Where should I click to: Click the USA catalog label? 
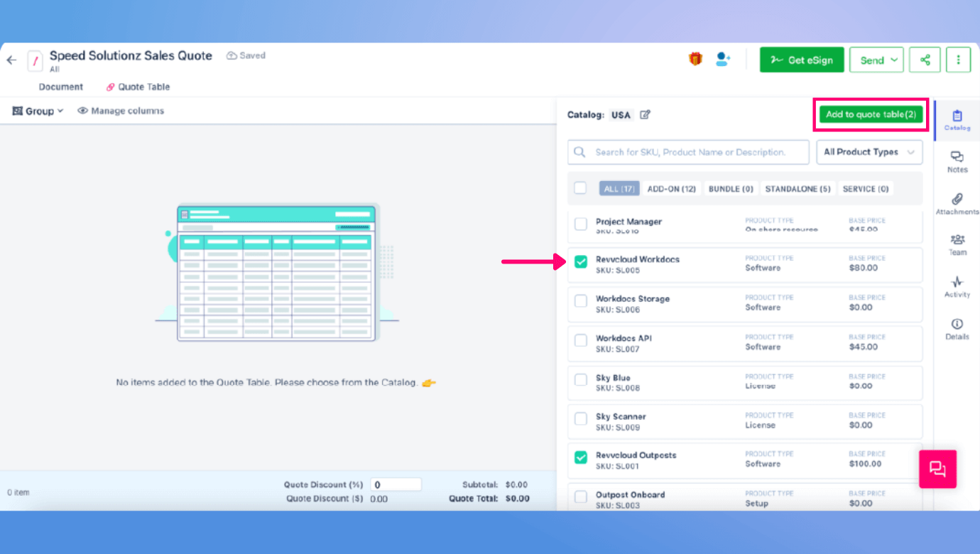click(x=621, y=115)
